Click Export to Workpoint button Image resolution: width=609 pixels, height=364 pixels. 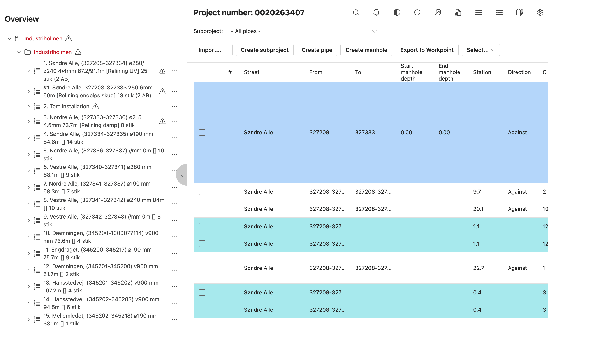tap(427, 50)
